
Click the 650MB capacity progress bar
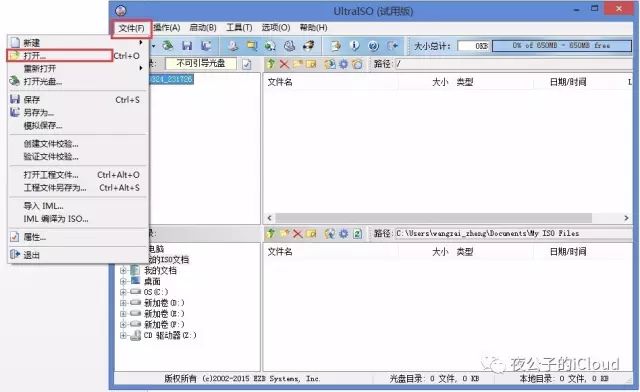(x=562, y=45)
